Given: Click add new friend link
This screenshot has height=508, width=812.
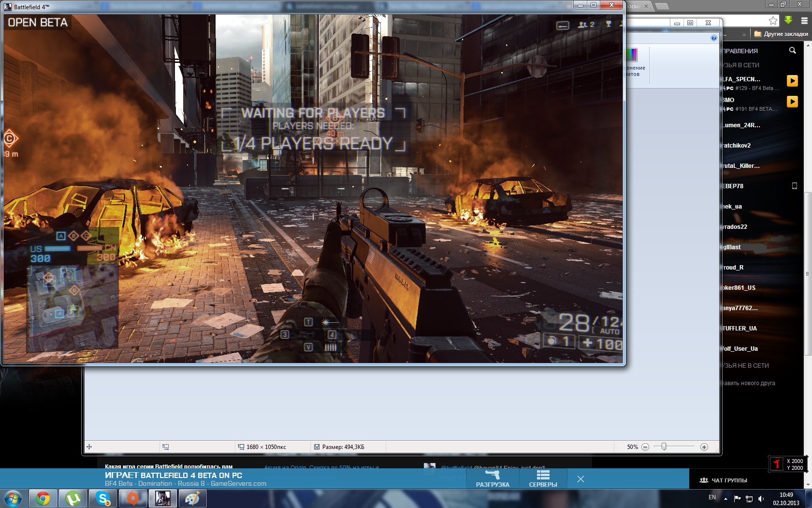Looking at the screenshot, I should [x=749, y=383].
